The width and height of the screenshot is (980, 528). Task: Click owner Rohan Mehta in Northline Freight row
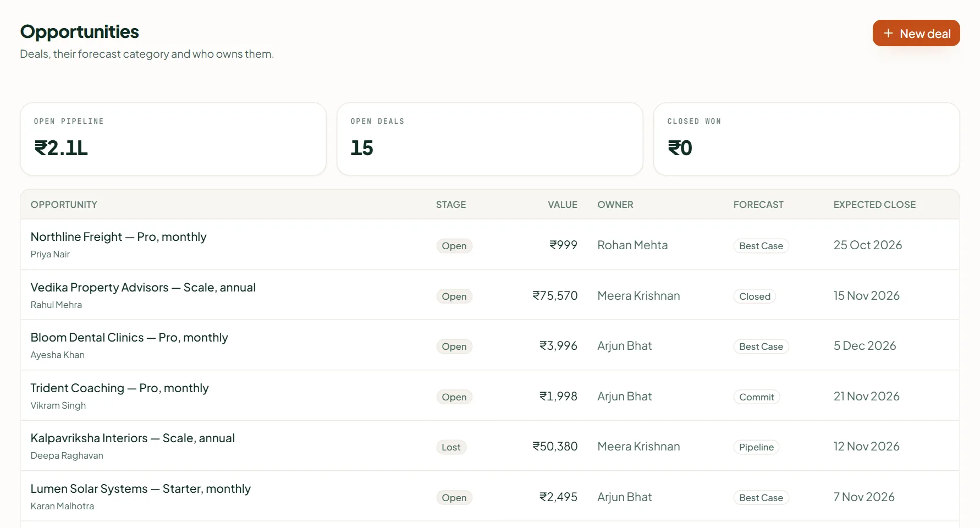[632, 245]
